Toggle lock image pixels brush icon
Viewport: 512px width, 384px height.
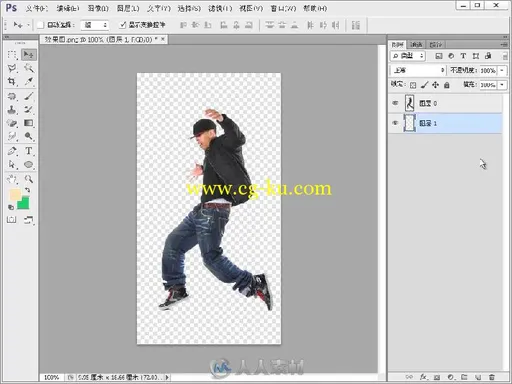click(x=424, y=85)
